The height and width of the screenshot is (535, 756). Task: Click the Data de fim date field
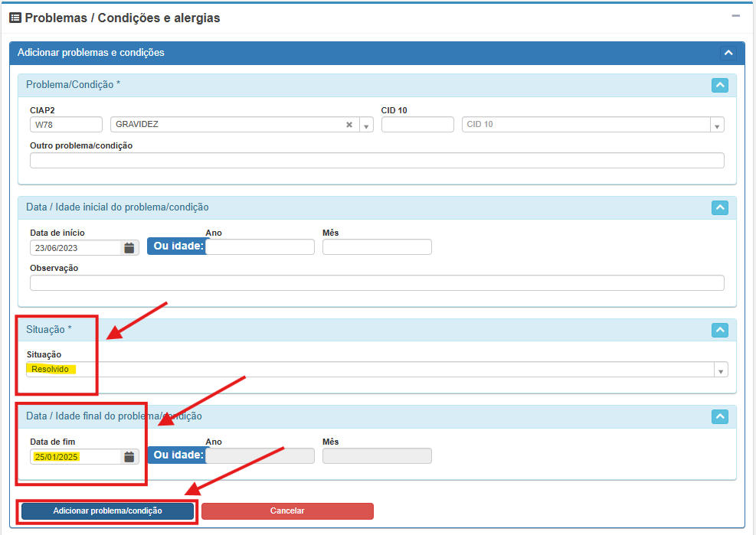click(74, 457)
